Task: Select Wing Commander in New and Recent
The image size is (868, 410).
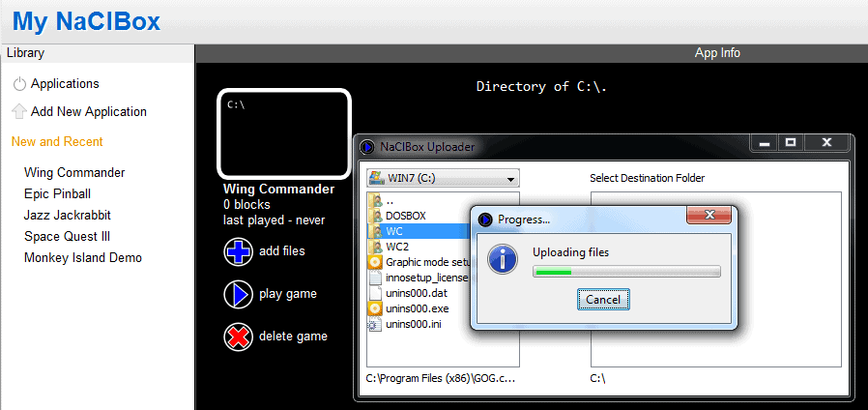Action: pos(74,172)
